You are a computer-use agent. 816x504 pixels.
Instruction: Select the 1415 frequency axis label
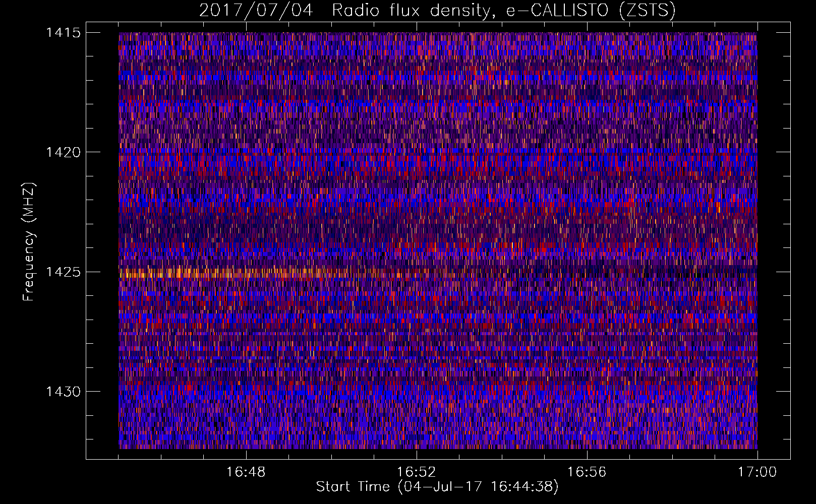click(x=63, y=33)
